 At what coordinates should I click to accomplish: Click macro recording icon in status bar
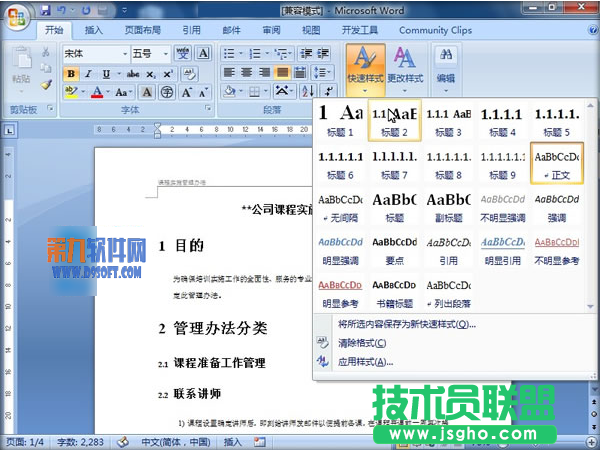(x=260, y=442)
